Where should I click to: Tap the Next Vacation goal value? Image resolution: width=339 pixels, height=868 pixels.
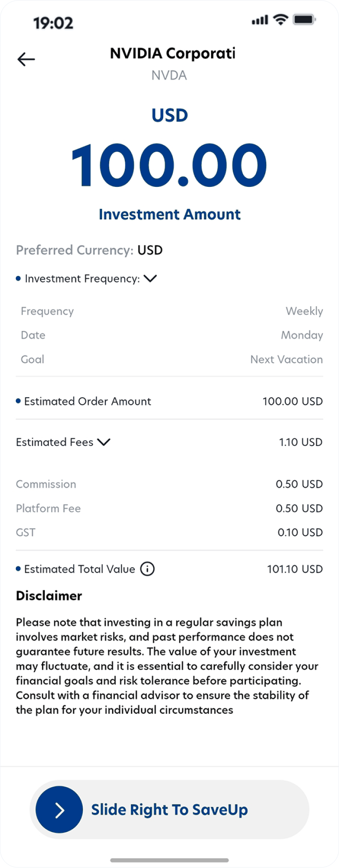(x=286, y=359)
